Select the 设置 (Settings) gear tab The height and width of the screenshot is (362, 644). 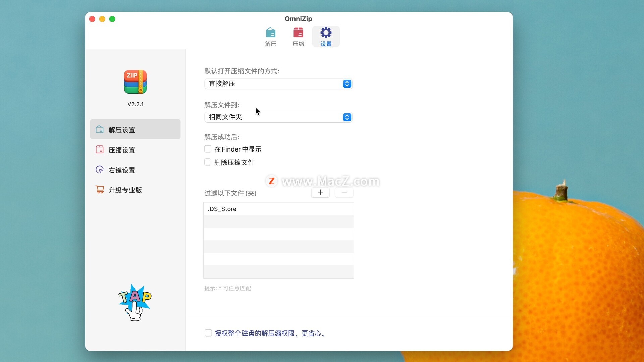326,37
